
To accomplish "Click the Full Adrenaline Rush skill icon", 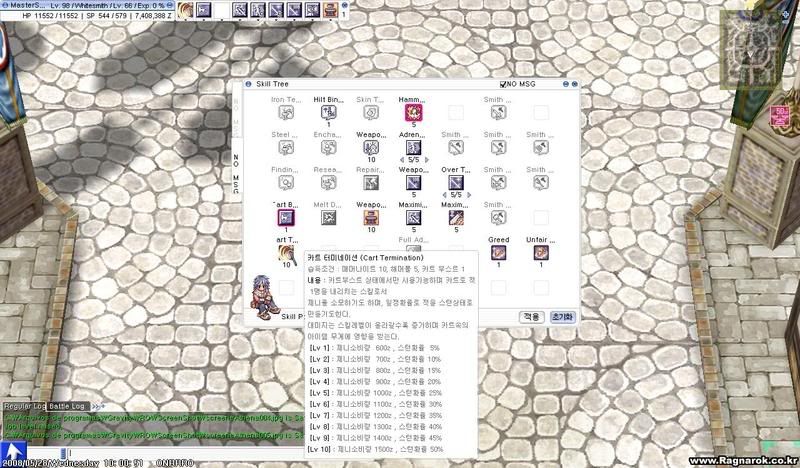I will [413, 248].
